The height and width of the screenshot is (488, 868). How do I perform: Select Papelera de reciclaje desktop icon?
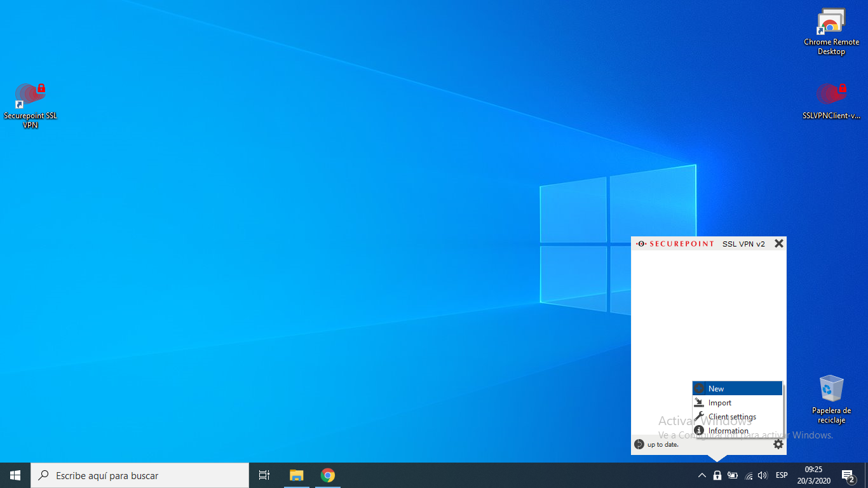(831, 399)
